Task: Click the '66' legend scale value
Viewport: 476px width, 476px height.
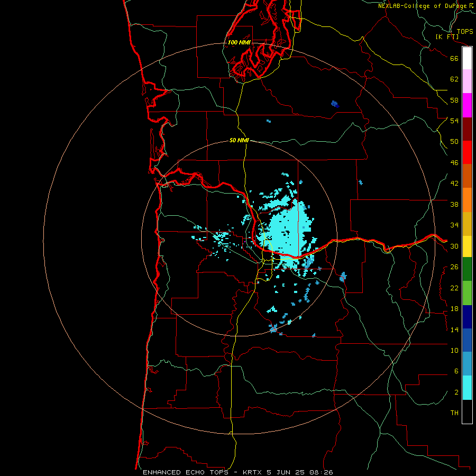Action: click(454, 58)
